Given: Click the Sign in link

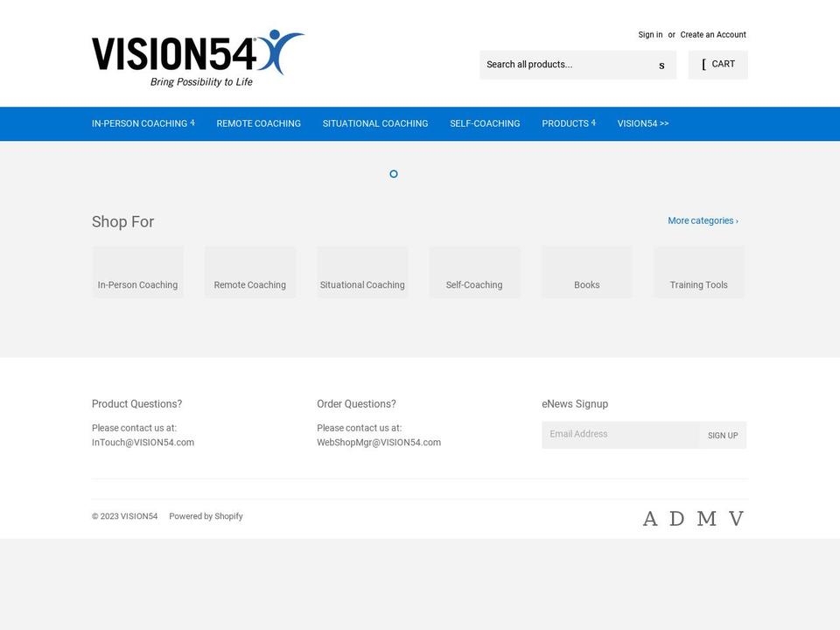Looking at the screenshot, I should pos(650,34).
